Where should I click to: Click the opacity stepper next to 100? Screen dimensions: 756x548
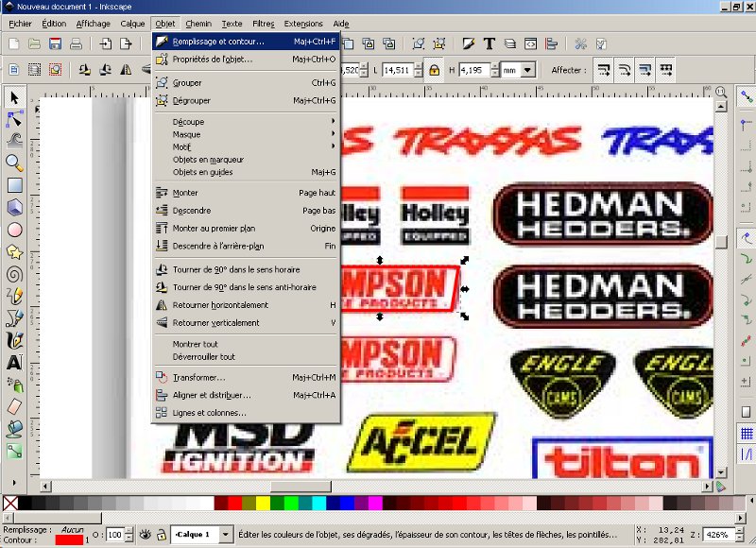[129, 534]
